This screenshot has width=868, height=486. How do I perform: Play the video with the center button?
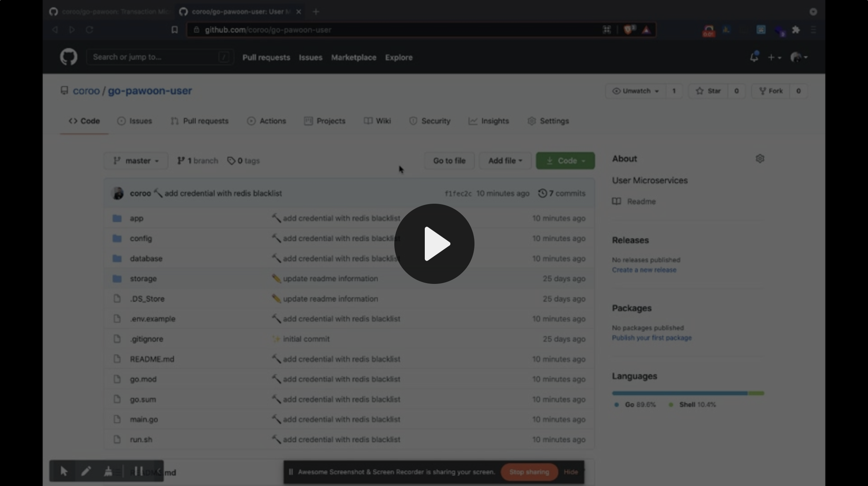click(x=434, y=243)
